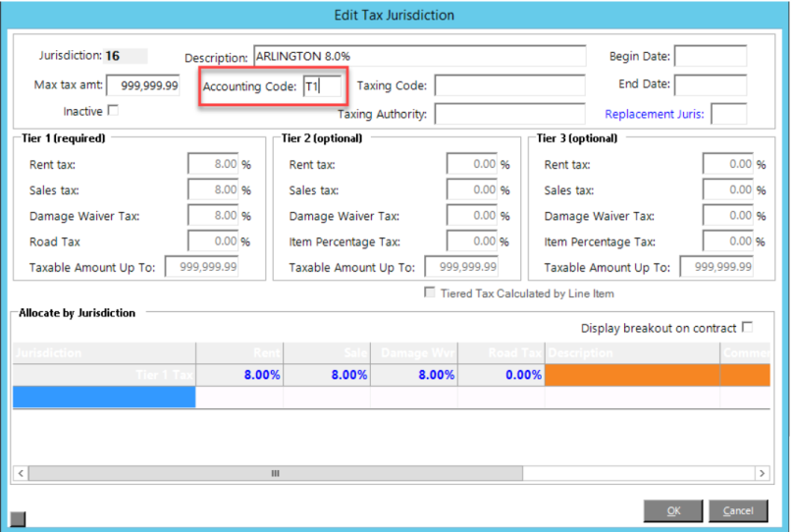Viewport: 792px width, 532px height.
Task: Click the 0.00% Road Tax cell in grid
Action: [502, 375]
